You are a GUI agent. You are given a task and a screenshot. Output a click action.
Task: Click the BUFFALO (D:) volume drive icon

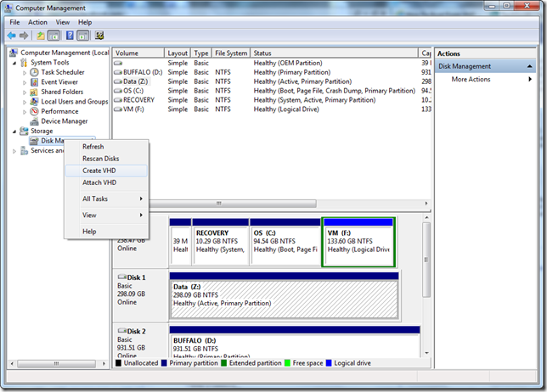(118, 72)
